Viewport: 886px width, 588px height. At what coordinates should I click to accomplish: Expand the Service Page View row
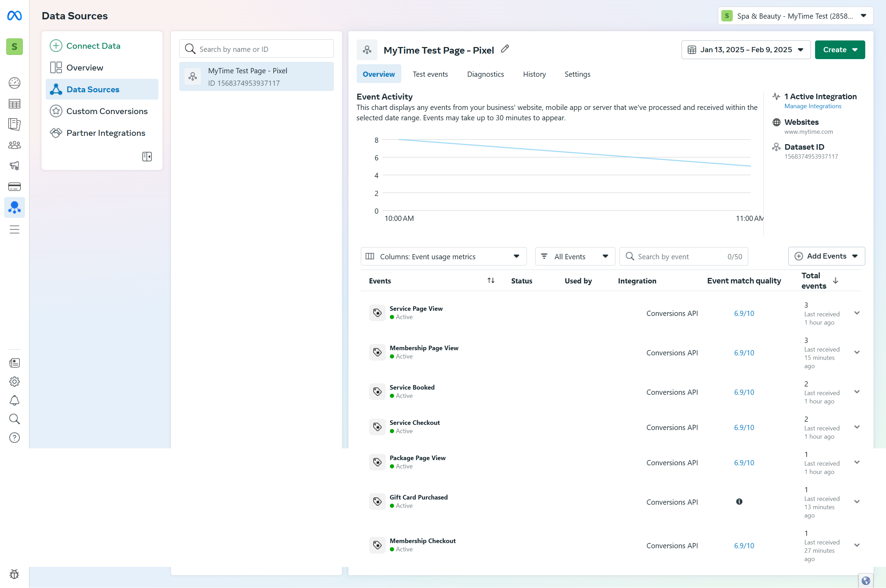pyautogui.click(x=857, y=313)
